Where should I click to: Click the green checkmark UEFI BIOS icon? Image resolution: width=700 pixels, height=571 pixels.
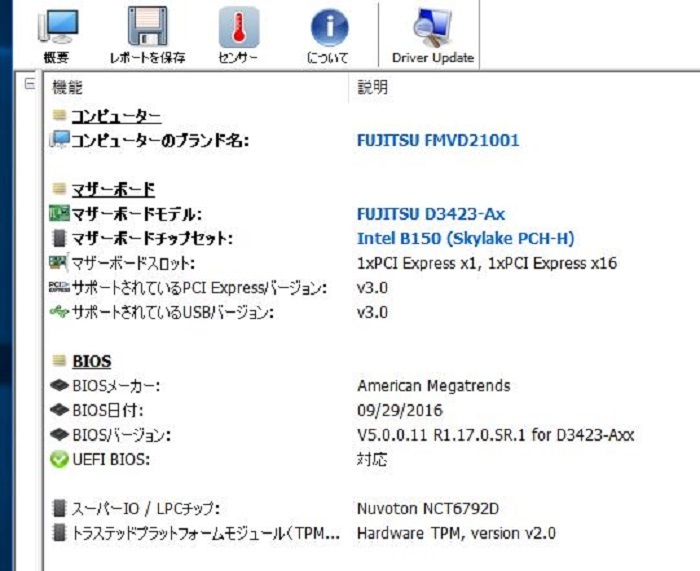click(59, 459)
